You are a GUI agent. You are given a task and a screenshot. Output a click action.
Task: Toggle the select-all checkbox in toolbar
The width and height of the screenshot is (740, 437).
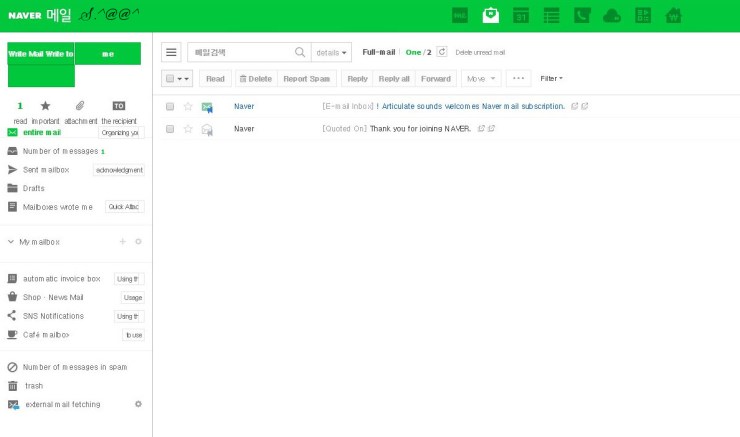click(x=171, y=78)
